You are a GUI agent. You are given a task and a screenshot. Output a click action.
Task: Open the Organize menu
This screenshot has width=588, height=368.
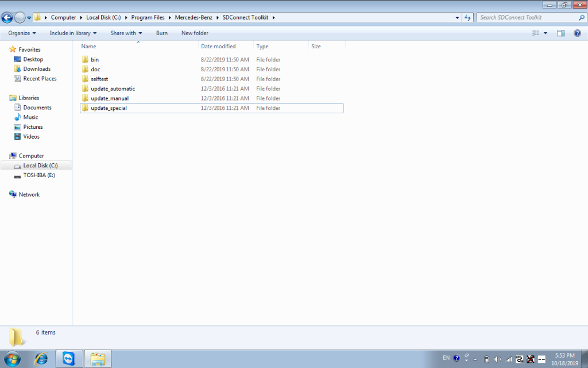tap(22, 33)
